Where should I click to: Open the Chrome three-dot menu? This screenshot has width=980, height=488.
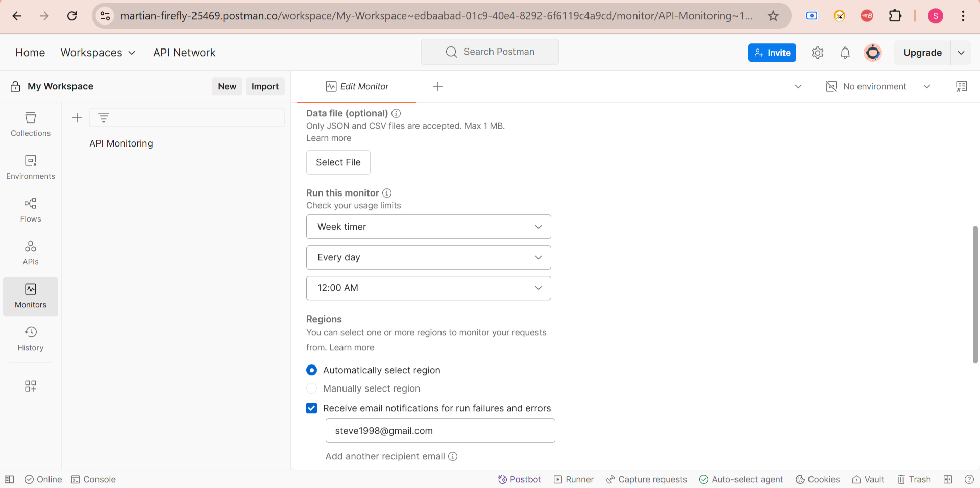pos(963,16)
